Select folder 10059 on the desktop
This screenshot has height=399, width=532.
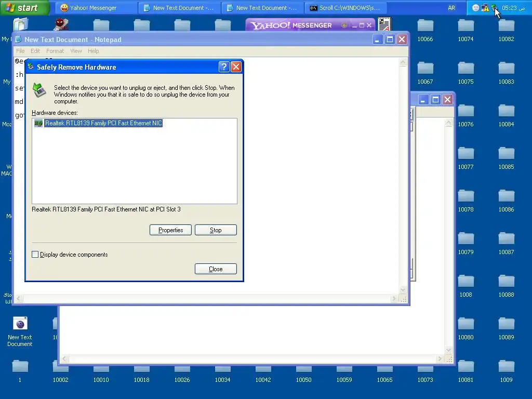click(344, 375)
